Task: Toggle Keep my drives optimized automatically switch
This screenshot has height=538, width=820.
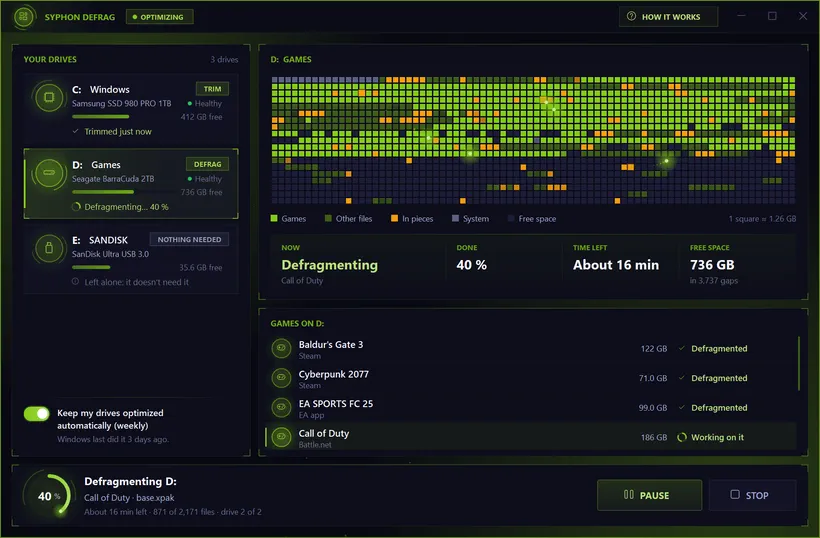Action: (37, 414)
